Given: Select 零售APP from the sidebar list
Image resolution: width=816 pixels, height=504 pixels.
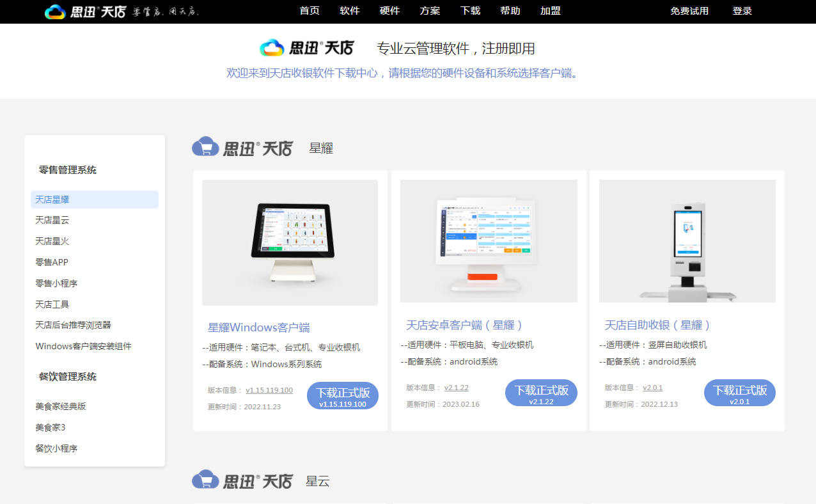Looking at the screenshot, I should coord(51,262).
